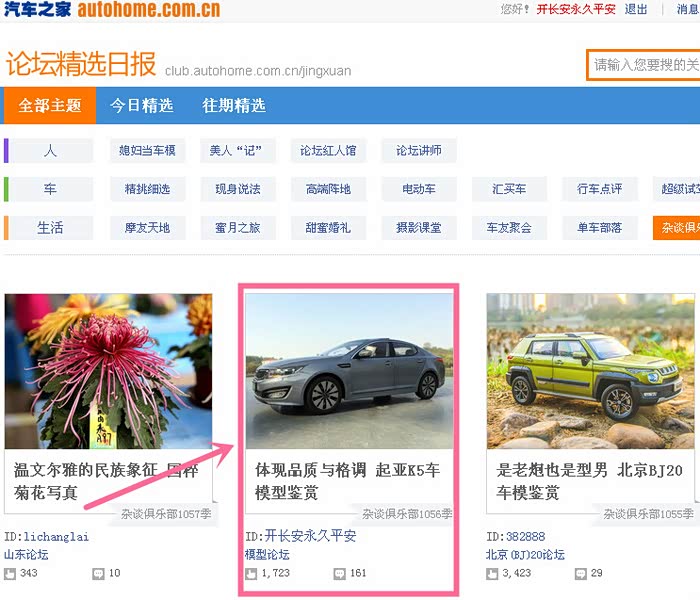This screenshot has width=700, height=600.
Task: Click the 退出 logout link
Action: (x=636, y=9)
